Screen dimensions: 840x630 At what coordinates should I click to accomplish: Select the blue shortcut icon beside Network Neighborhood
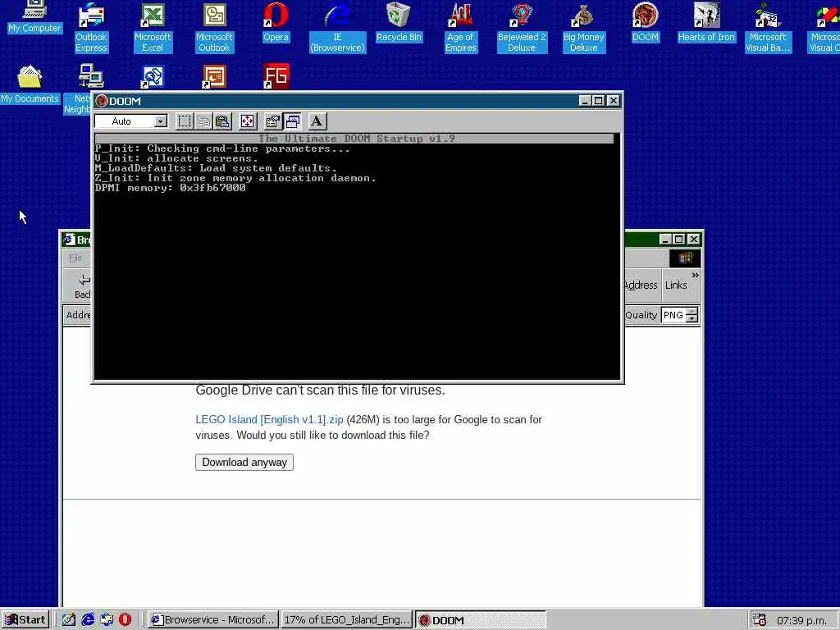click(152, 76)
